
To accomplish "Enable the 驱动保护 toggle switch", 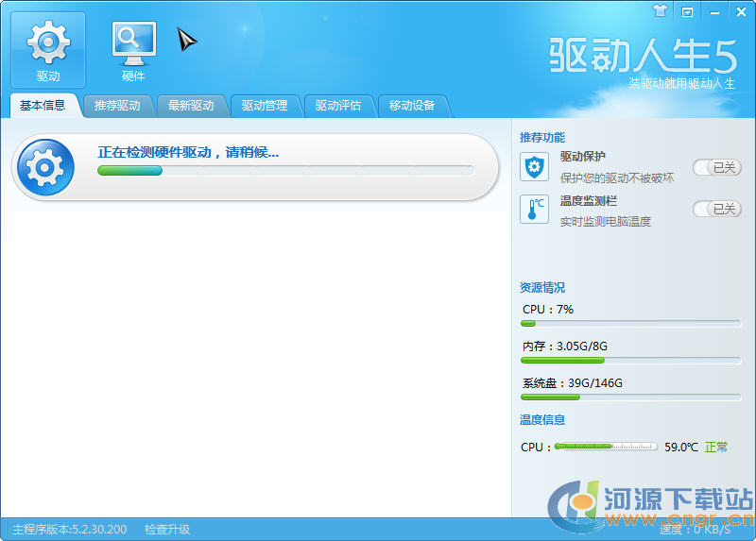I will tap(716, 167).
